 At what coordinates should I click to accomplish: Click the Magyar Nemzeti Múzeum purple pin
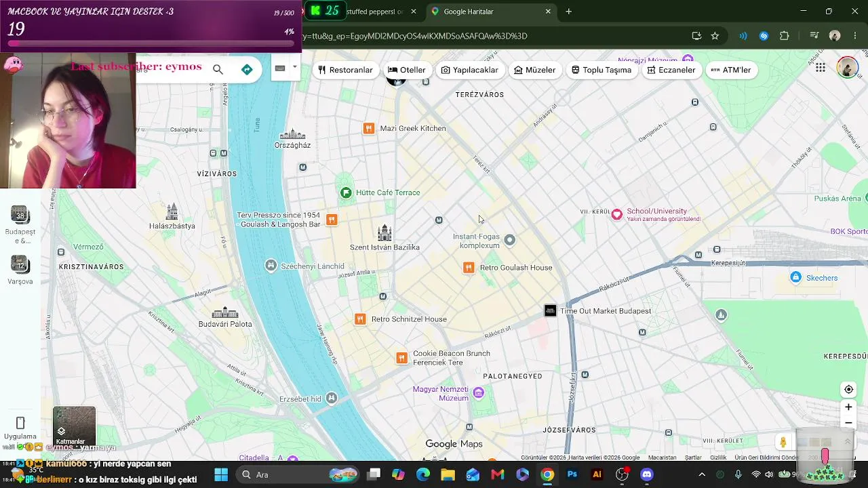point(479,393)
